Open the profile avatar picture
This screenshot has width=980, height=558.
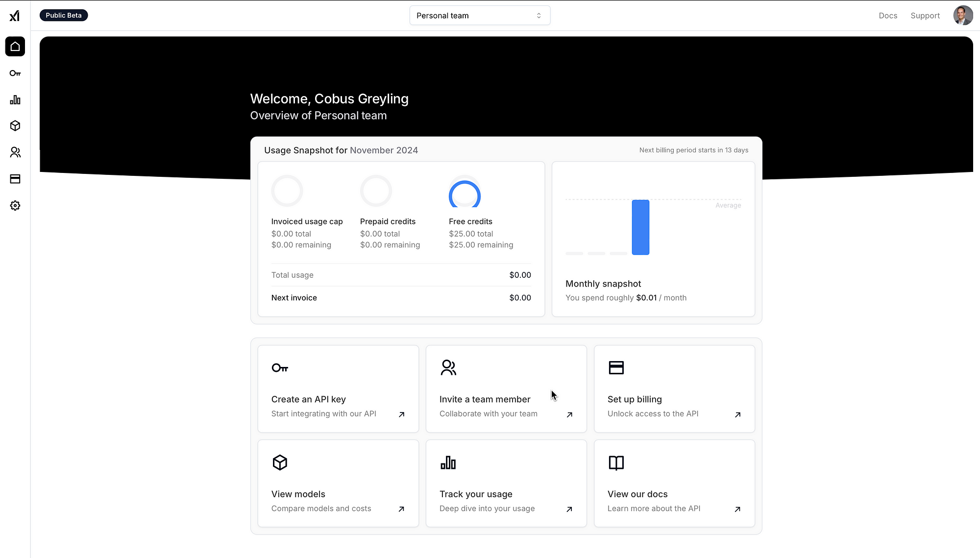pos(962,15)
